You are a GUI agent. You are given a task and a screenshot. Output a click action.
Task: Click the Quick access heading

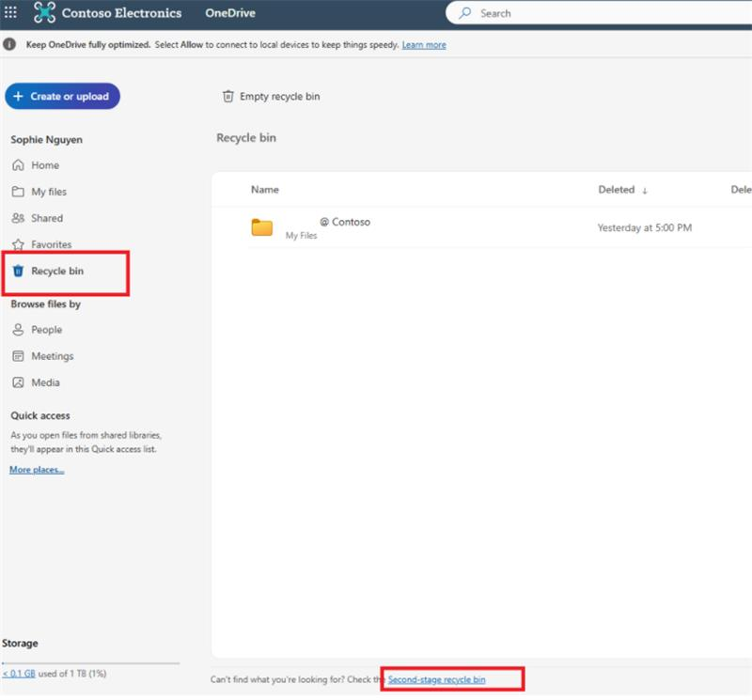(x=40, y=415)
